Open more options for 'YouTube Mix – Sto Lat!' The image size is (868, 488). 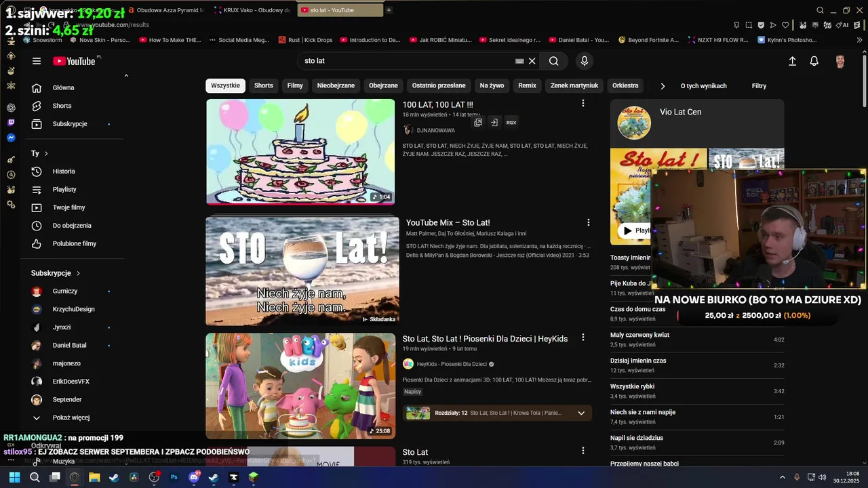588,222
